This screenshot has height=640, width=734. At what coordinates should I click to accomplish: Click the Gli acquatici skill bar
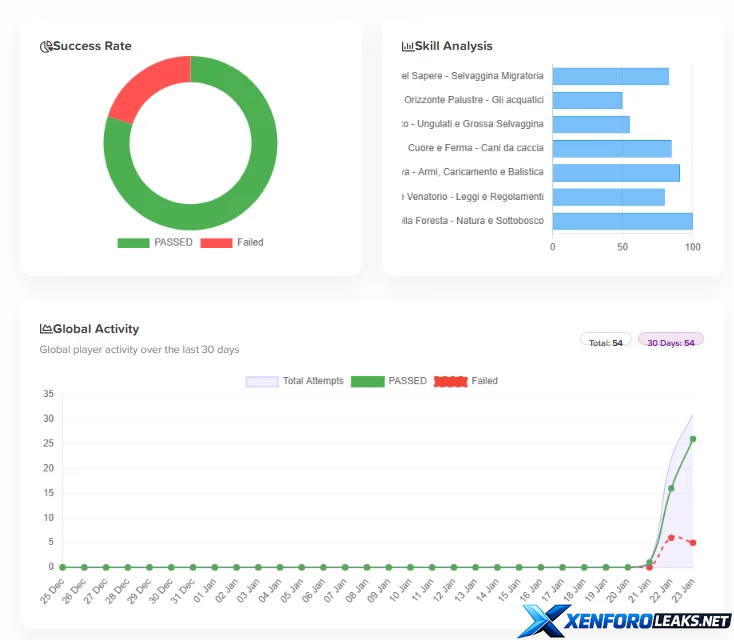(x=587, y=100)
